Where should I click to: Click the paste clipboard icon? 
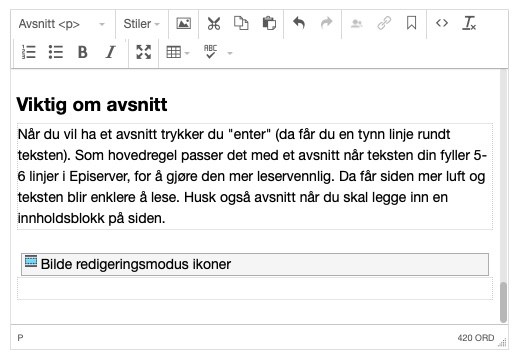click(269, 24)
